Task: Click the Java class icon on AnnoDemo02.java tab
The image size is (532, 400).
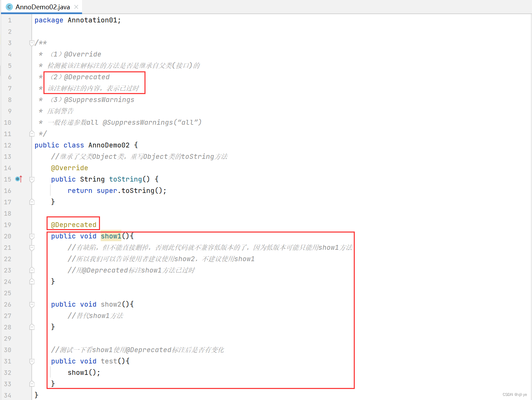Action: pyautogui.click(x=9, y=7)
